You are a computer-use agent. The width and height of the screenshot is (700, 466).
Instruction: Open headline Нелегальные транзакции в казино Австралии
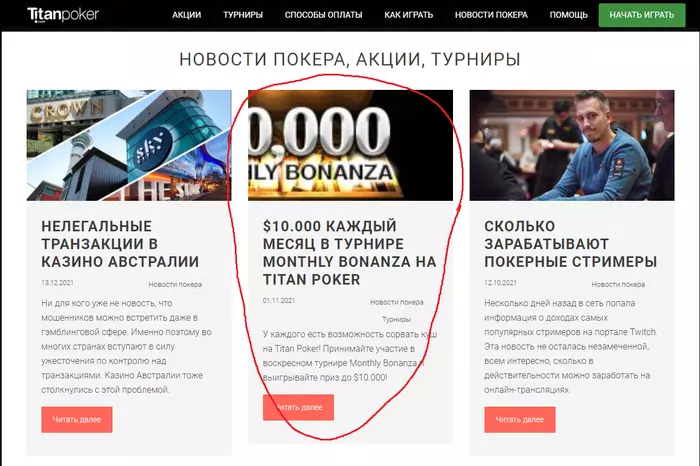coord(120,244)
